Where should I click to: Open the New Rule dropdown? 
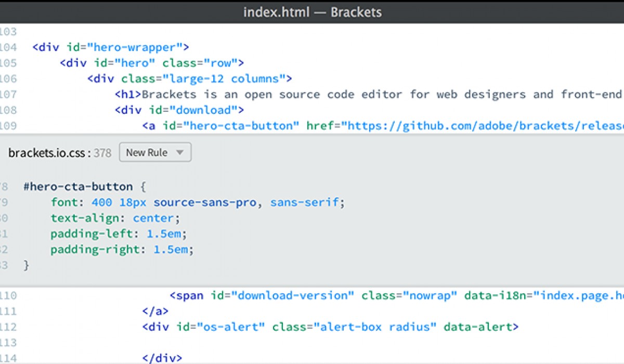coord(155,152)
